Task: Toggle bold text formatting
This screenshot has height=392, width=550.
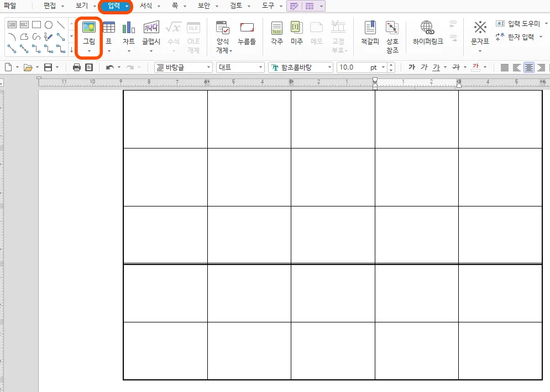Action: click(x=412, y=67)
